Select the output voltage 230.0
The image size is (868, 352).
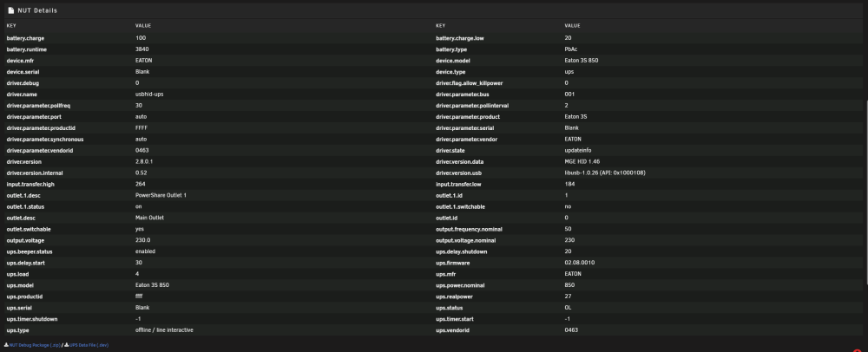click(142, 240)
